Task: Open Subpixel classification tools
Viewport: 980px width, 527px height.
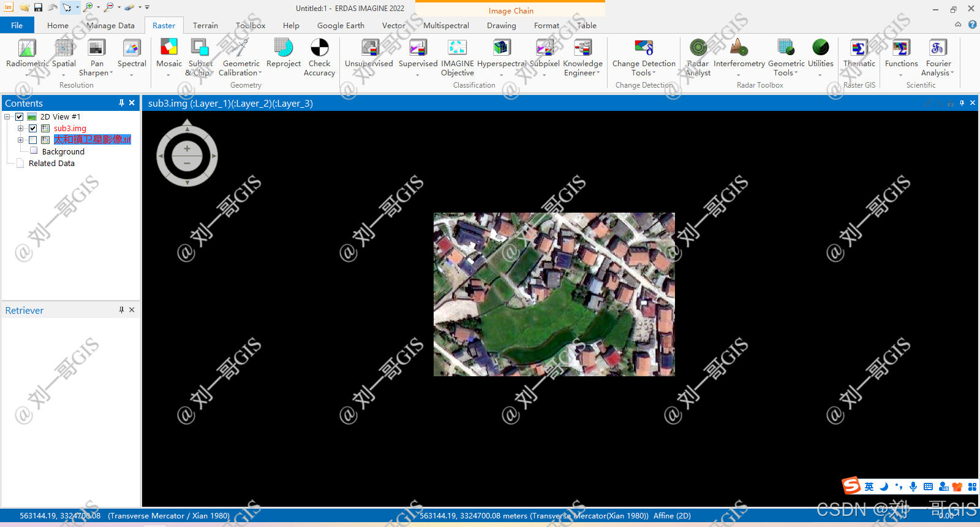Action: 545,56
